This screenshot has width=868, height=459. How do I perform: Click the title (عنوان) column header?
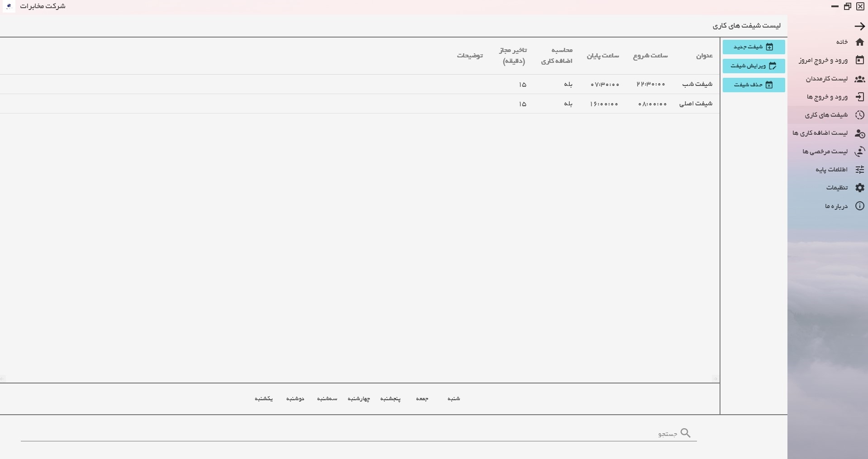click(x=704, y=56)
